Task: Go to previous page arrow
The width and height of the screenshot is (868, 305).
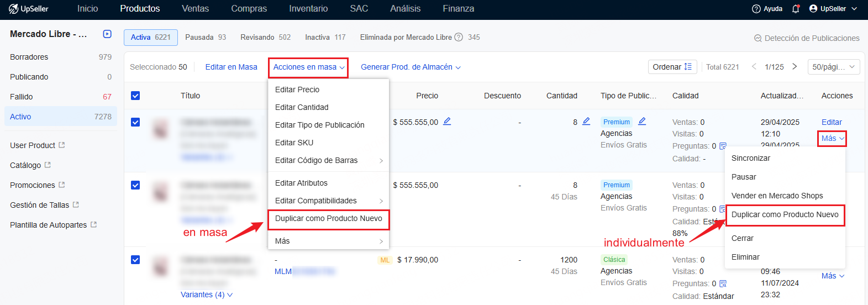Action: [754, 66]
